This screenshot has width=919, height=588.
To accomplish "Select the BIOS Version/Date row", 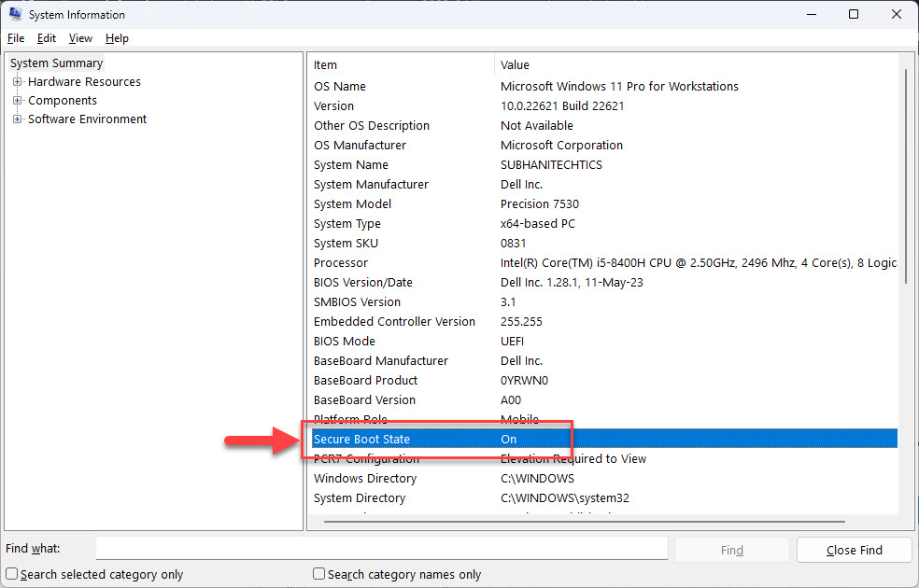I will [x=604, y=282].
